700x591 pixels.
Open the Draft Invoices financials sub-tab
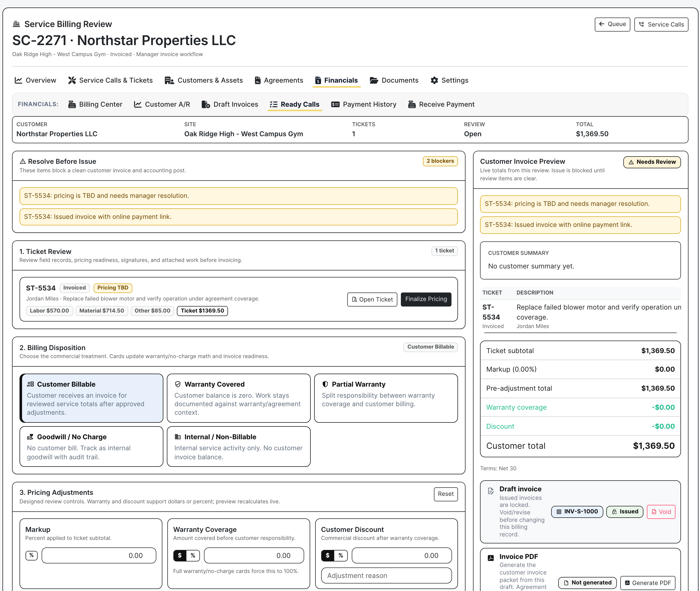[230, 104]
